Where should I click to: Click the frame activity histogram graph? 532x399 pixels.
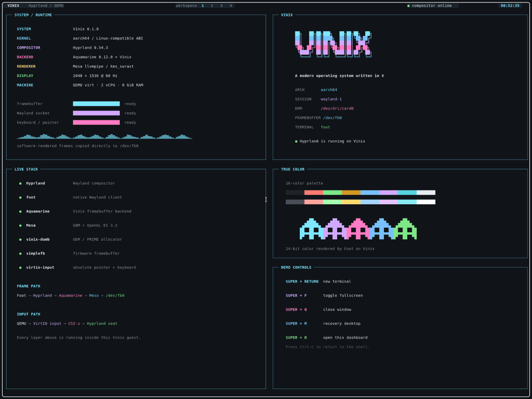click(x=105, y=136)
